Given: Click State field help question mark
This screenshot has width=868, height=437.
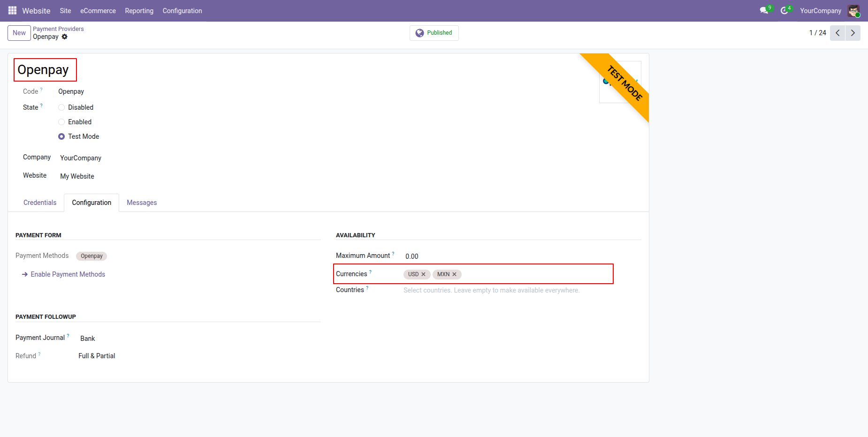Looking at the screenshot, I should pos(41,105).
